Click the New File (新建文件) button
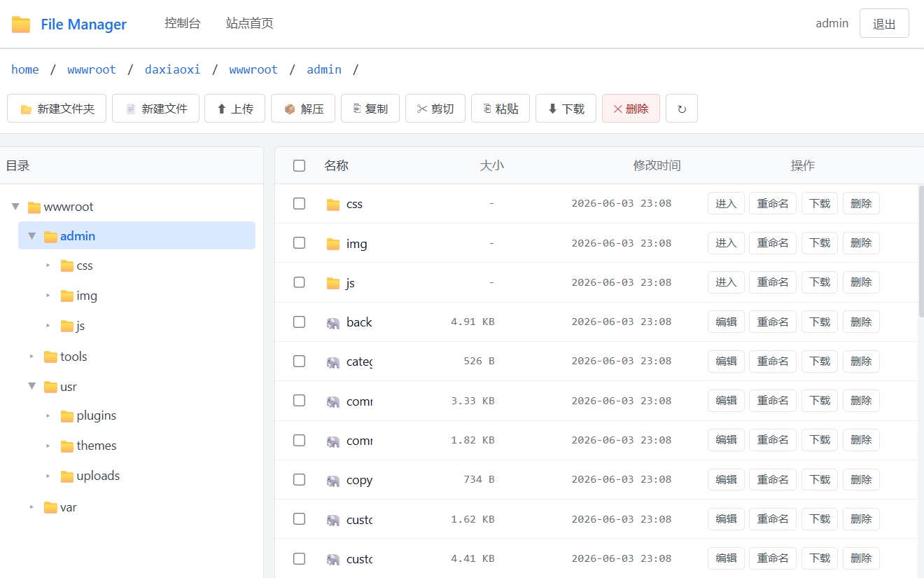 (155, 109)
